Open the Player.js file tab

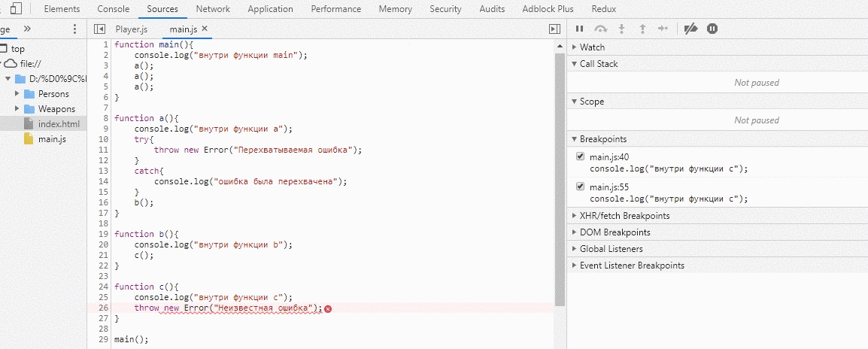click(131, 29)
